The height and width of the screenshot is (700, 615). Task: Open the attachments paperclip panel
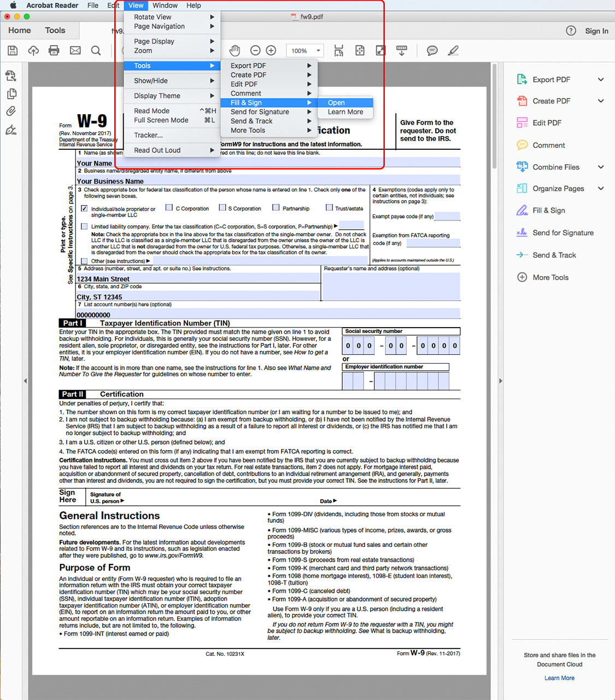(x=11, y=111)
